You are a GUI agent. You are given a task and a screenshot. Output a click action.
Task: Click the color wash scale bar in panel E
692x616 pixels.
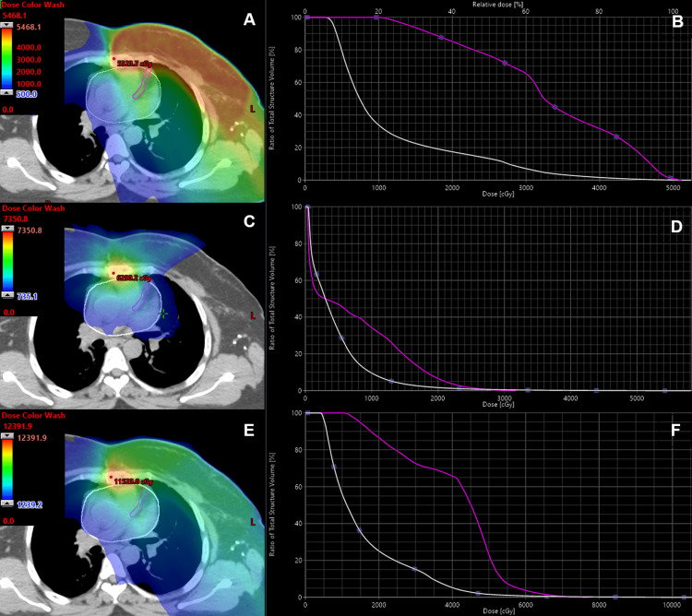[x=7, y=469]
